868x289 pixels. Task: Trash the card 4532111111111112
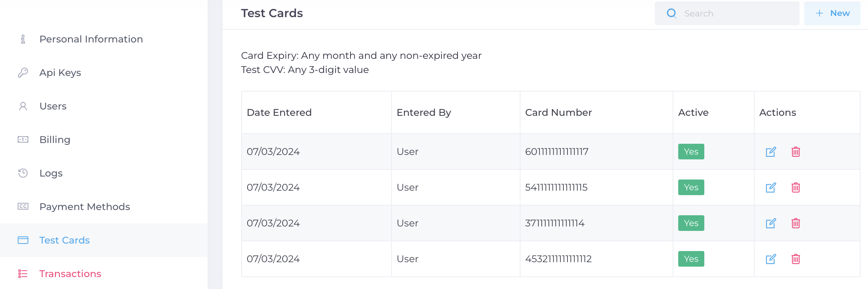[x=796, y=259]
